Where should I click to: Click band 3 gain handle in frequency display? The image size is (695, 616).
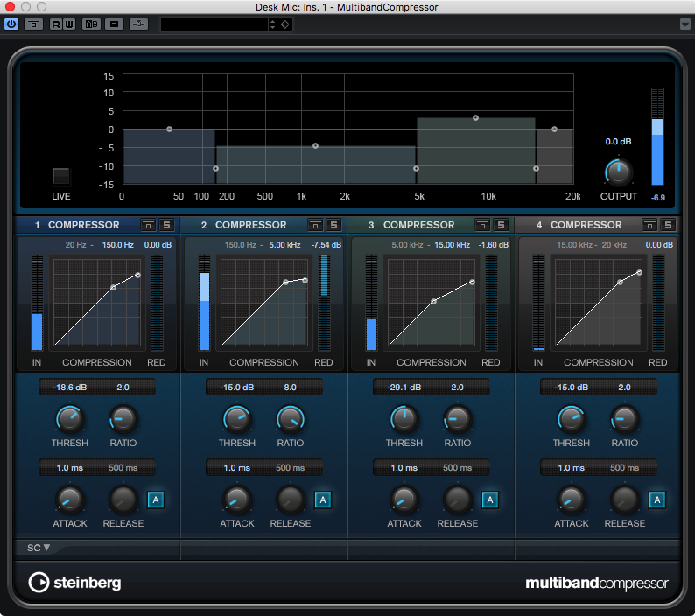coord(475,118)
